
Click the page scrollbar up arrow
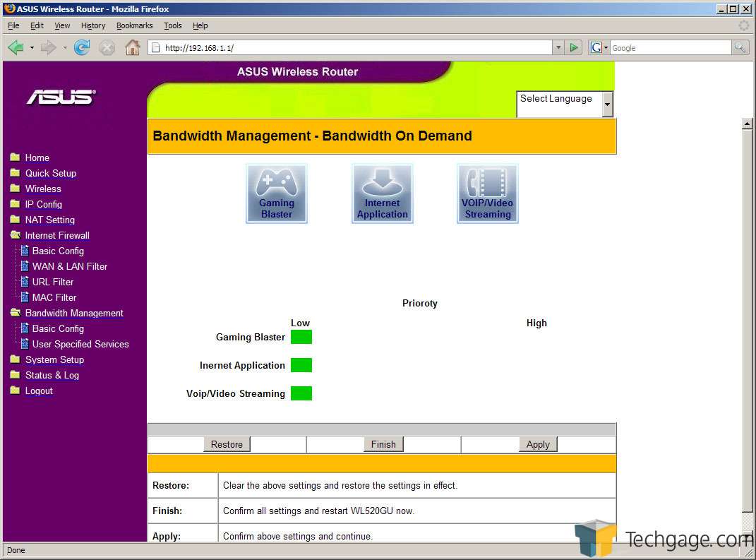[x=747, y=124]
